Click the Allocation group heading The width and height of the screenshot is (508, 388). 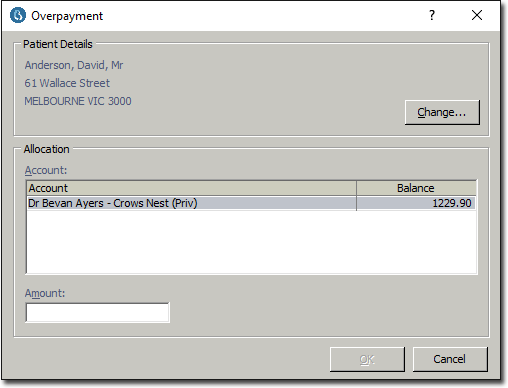(46, 149)
